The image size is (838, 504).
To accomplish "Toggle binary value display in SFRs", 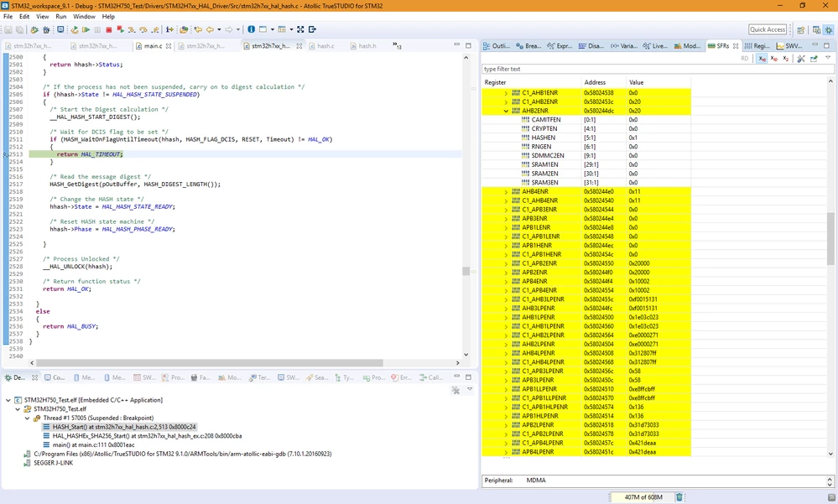I will (x=786, y=59).
